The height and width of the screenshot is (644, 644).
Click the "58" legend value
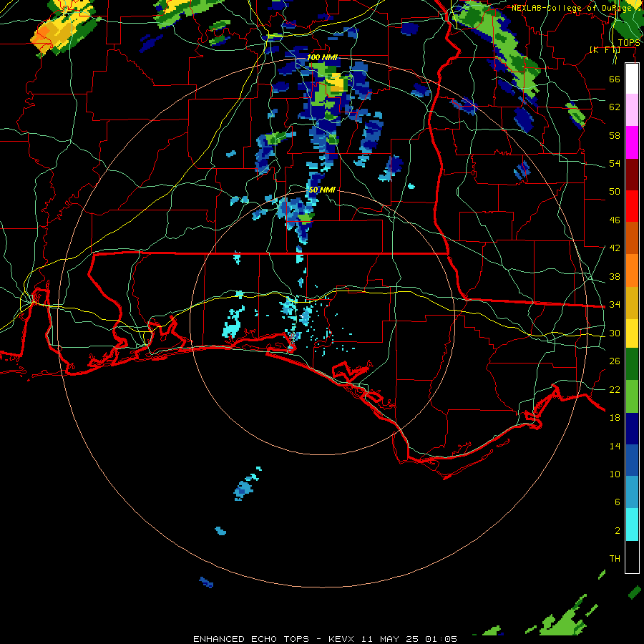coord(615,135)
